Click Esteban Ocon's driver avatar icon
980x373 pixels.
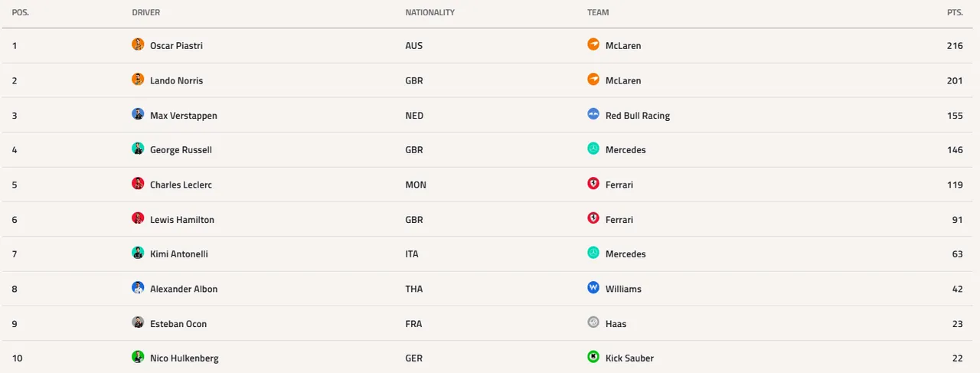(138, 322)
